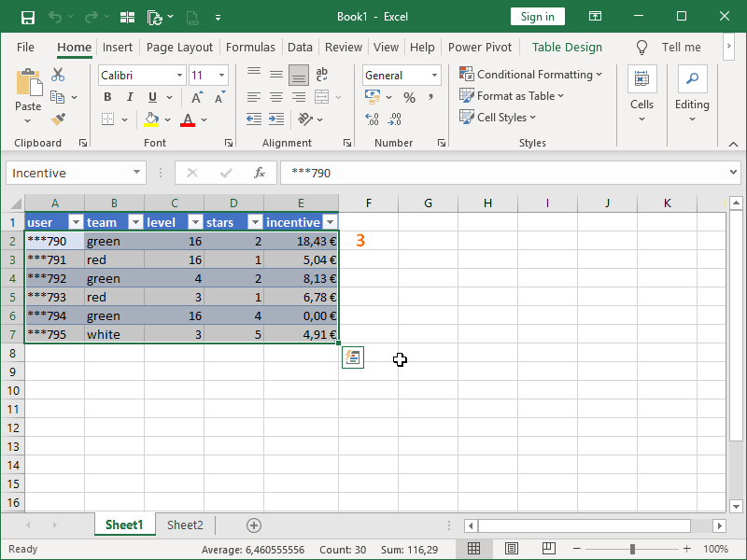Click the Sign in button

[x=537, y=16]
